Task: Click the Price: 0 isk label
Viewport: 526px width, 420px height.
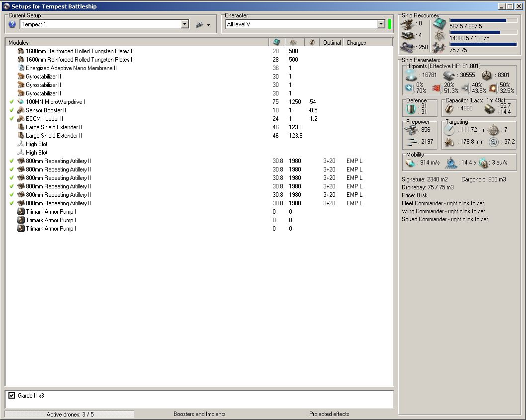Action: coord(415,195)
